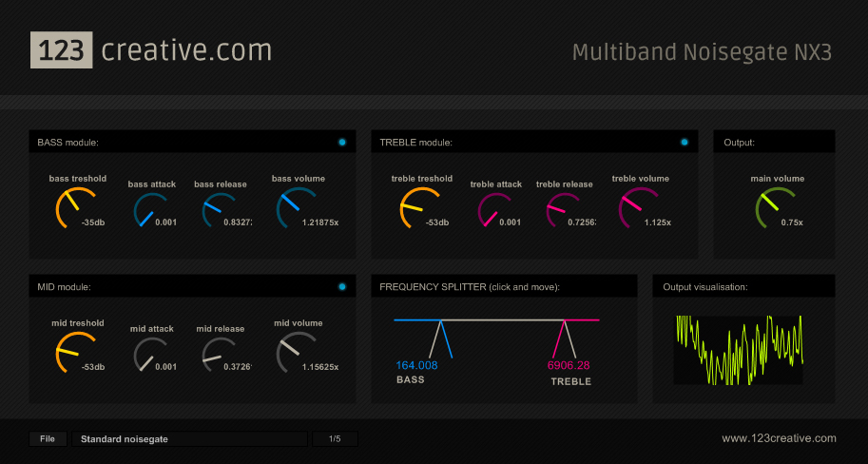Click the main volume output knob

775,207
